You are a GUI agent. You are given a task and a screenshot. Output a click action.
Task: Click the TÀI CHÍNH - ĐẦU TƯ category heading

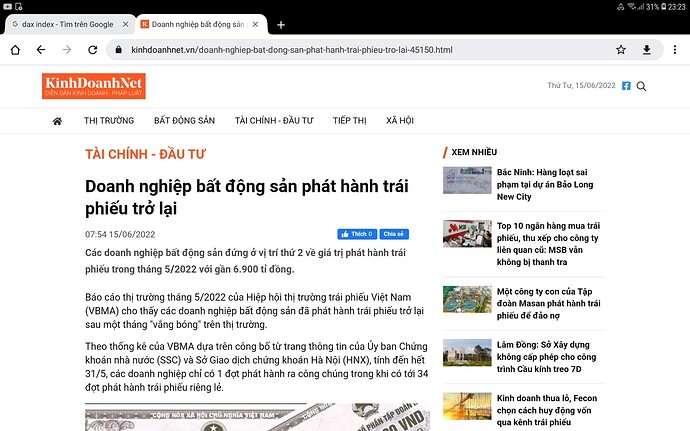pos(145,154)
